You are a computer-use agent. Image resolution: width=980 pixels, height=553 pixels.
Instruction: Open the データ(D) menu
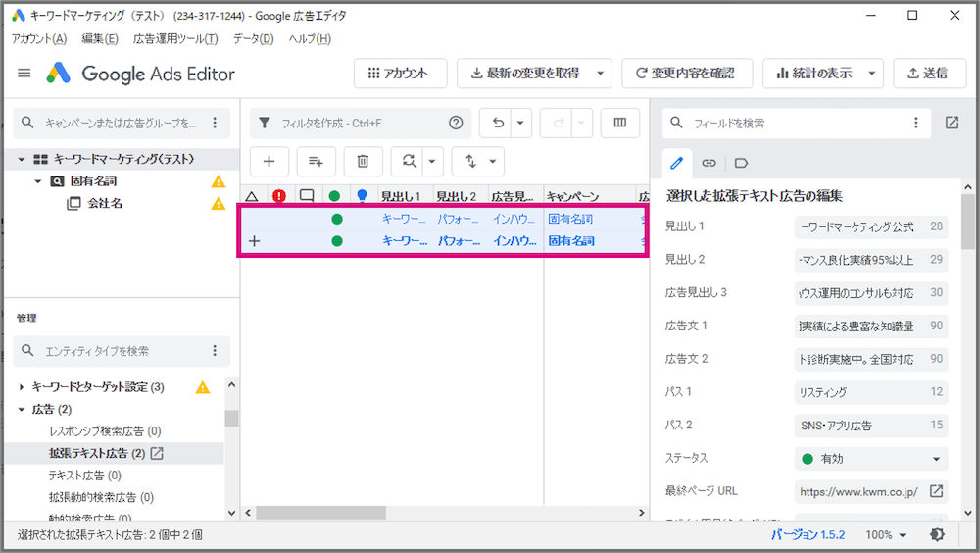pos(254,39)
